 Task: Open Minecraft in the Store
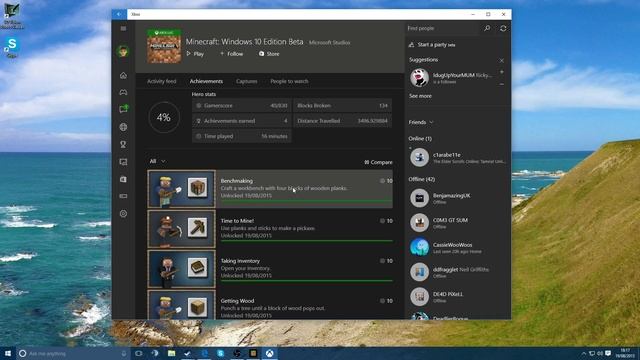tap(269, 54)
